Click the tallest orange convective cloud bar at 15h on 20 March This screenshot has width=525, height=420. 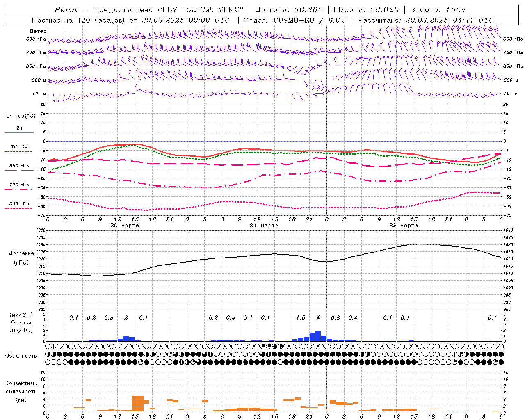pyautogui.click(x=138, y=404)
